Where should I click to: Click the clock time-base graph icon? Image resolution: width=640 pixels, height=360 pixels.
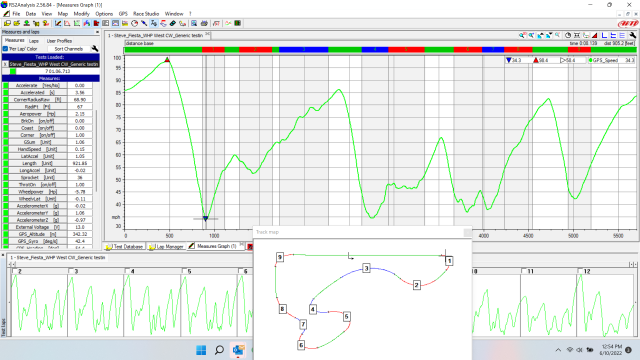click(568, 36)
